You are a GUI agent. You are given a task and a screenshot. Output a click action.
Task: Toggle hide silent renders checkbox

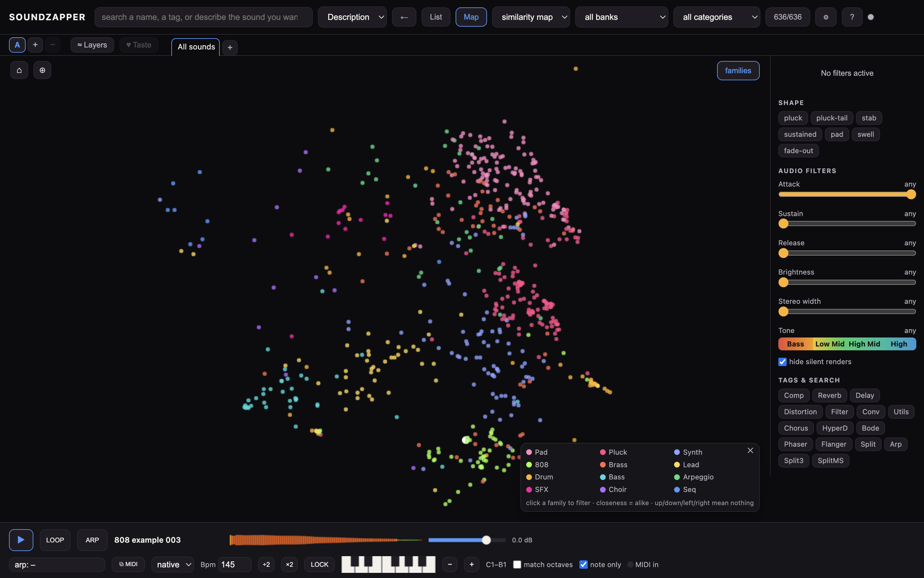[x=782, y=362]
